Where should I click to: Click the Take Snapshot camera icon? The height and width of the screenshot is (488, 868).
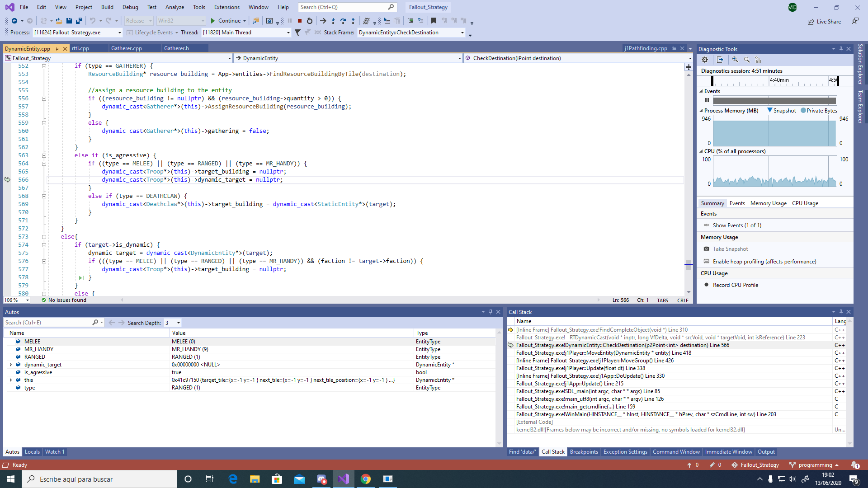(706, 249)
